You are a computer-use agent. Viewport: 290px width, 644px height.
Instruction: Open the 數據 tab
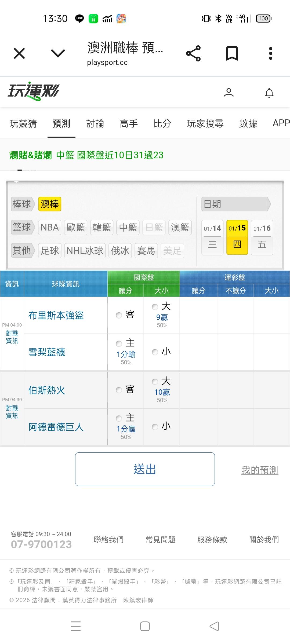248,123
